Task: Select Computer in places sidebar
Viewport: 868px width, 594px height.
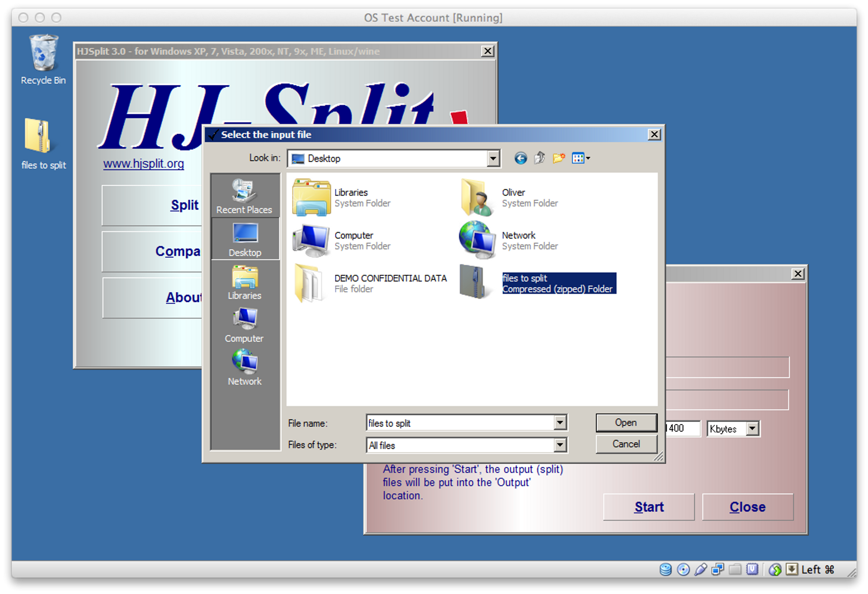Action: [x=244, y=325]
